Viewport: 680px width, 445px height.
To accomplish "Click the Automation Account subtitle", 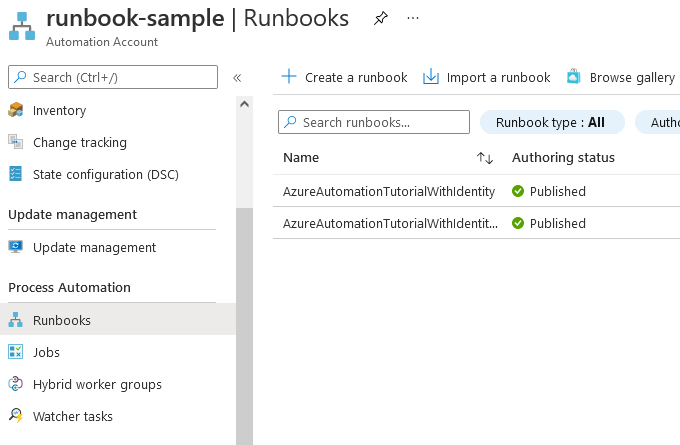I will 102,42.
